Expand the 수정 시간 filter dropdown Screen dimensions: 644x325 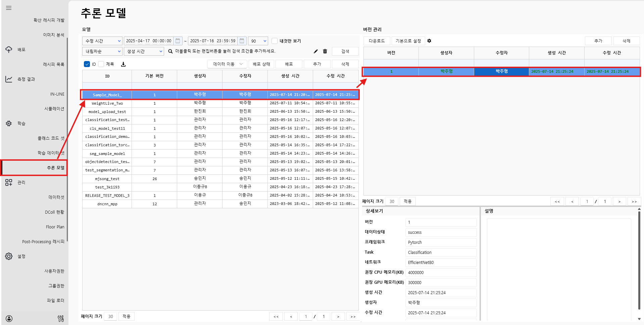point(102,41)
